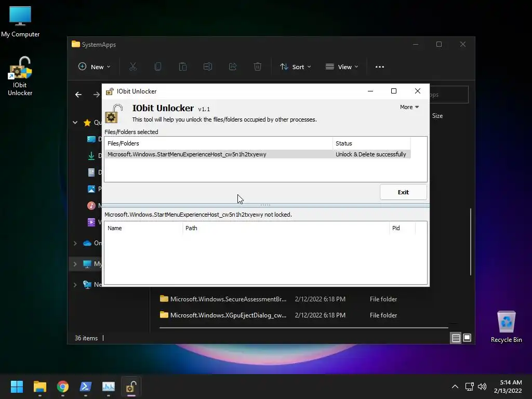Open Recycle Bin desktop icon
Image resolution: width=532 pixels, height=399 pixels.
coord(506,326)
